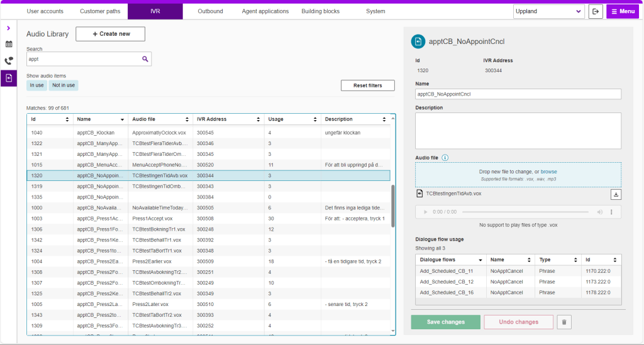The height and width of the screenshot is (345, 644).
Task: Click the calendar icon in left sidebar
Action: click(x=9, y=45)
